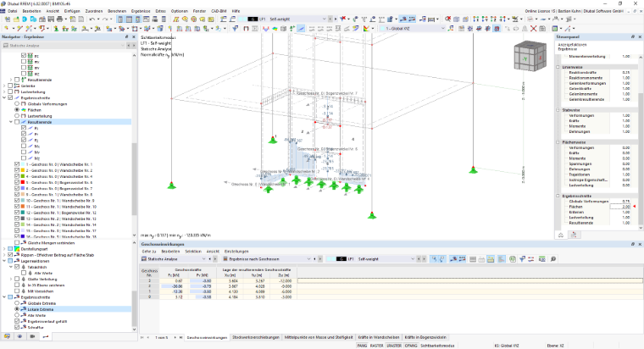Open the Ergebnisse menu
Viewport: 644px width, 349px height.
click(141, 11)
